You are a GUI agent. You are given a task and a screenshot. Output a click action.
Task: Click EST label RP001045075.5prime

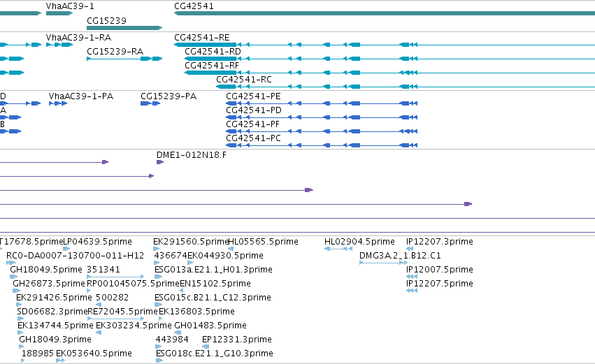tap(133, 284)
